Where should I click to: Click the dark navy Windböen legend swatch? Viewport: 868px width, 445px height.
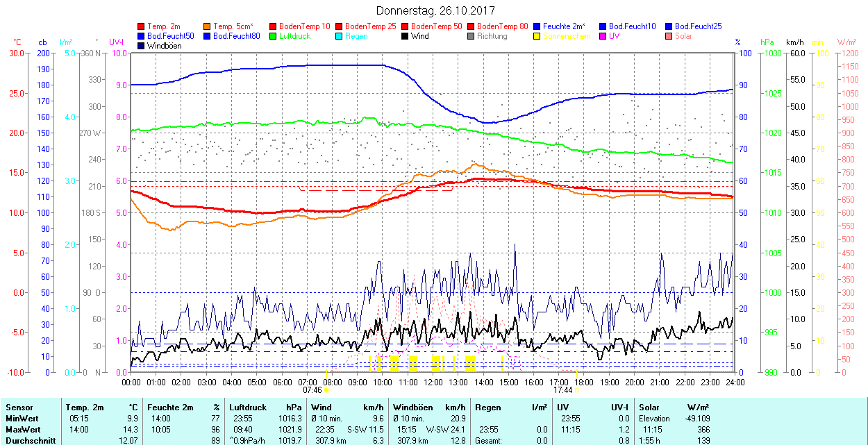[142, 46]
